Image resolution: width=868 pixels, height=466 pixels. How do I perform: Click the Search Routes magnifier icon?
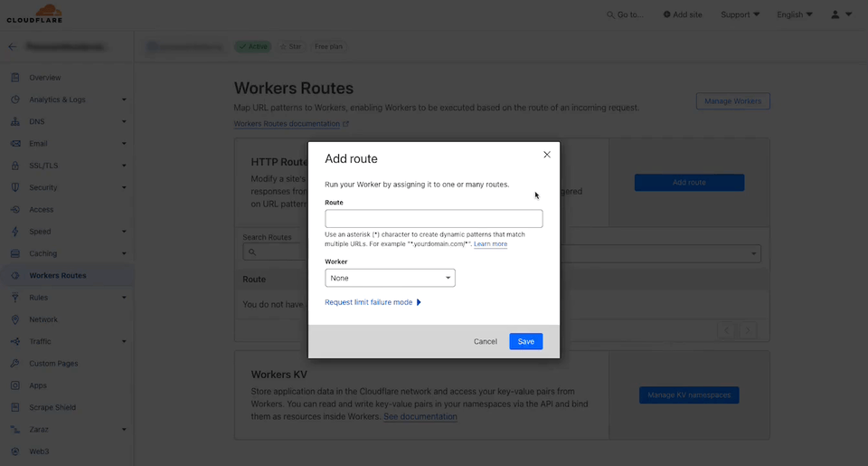(x=252, y=252)
